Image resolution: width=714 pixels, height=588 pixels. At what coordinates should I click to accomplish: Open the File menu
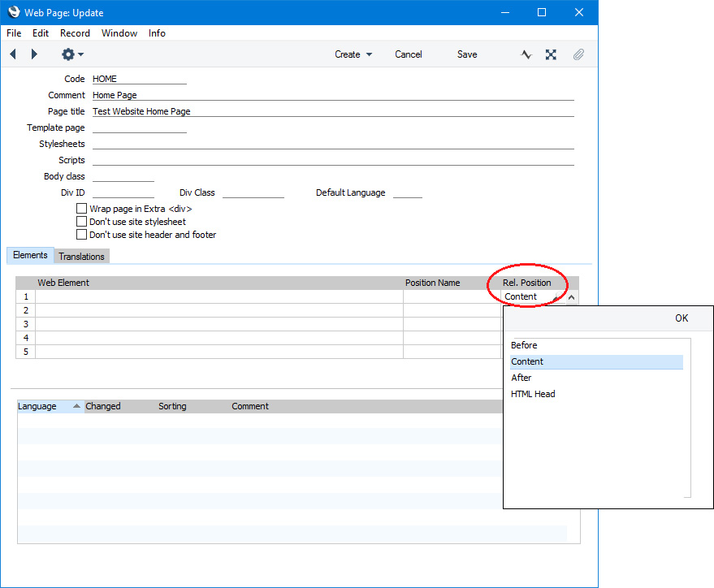[x=14, y=33]
